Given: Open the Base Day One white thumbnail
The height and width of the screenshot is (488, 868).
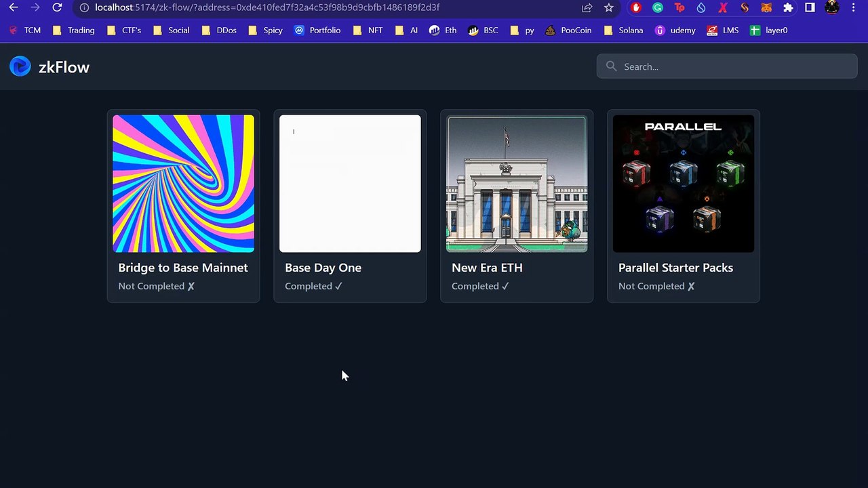Looking at the screenshot, I should coord(350,184).
